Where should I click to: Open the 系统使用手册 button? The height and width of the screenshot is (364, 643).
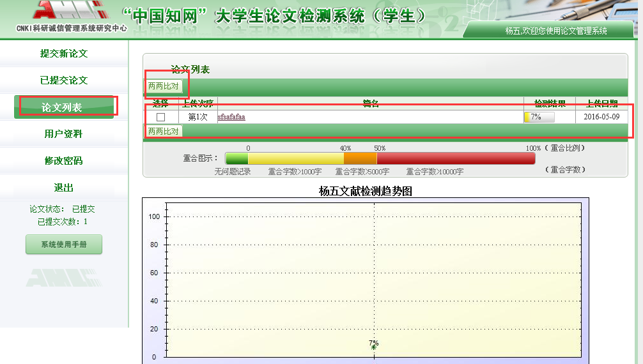point(63,245)
